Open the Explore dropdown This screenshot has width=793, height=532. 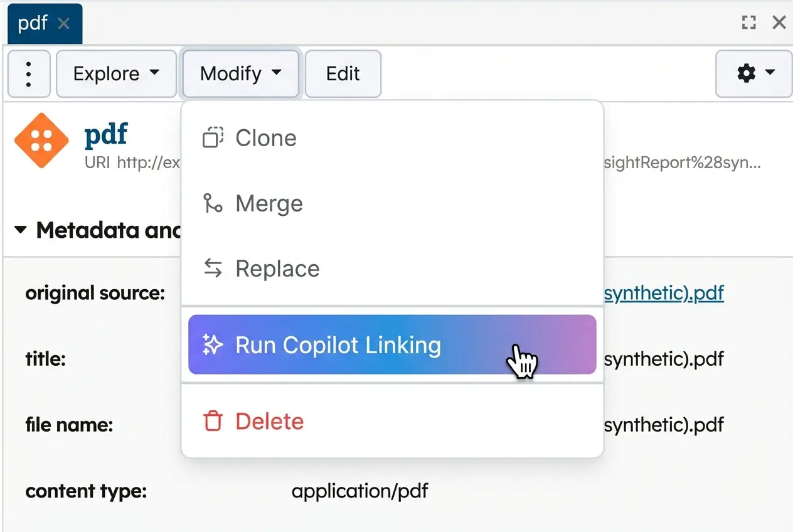[116, 74]
